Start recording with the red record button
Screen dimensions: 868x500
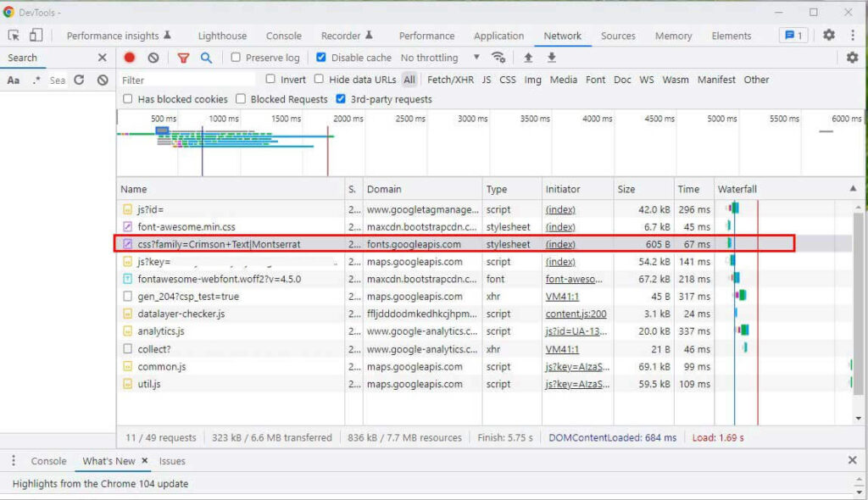point(128,58)
